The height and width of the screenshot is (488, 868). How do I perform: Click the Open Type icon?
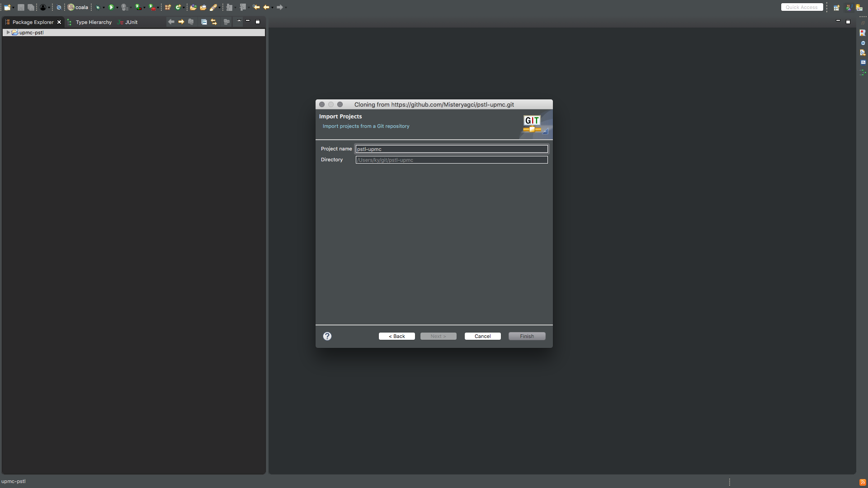tap(193, 7)
